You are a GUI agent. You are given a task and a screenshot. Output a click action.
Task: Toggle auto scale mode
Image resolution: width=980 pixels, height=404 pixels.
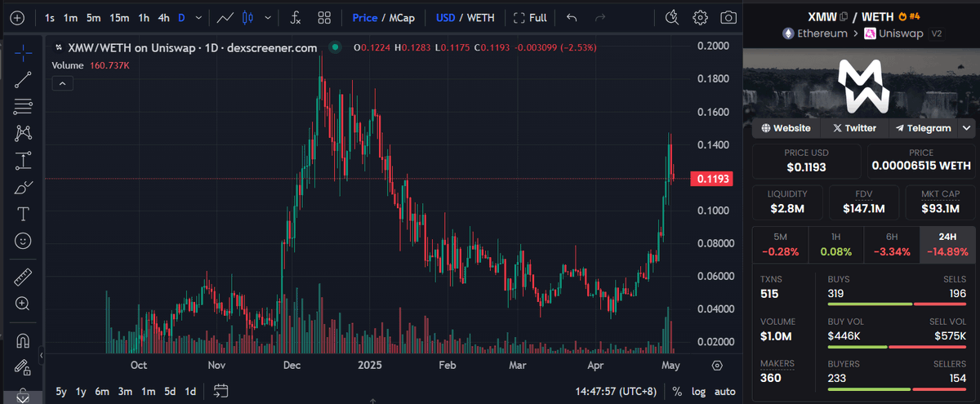coord(725,391)
